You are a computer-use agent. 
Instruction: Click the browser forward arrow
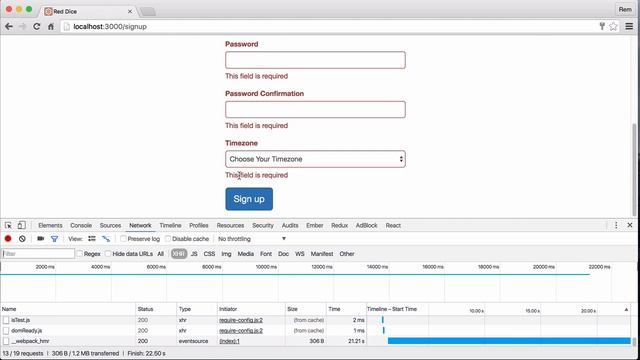[x=22, y=27]
